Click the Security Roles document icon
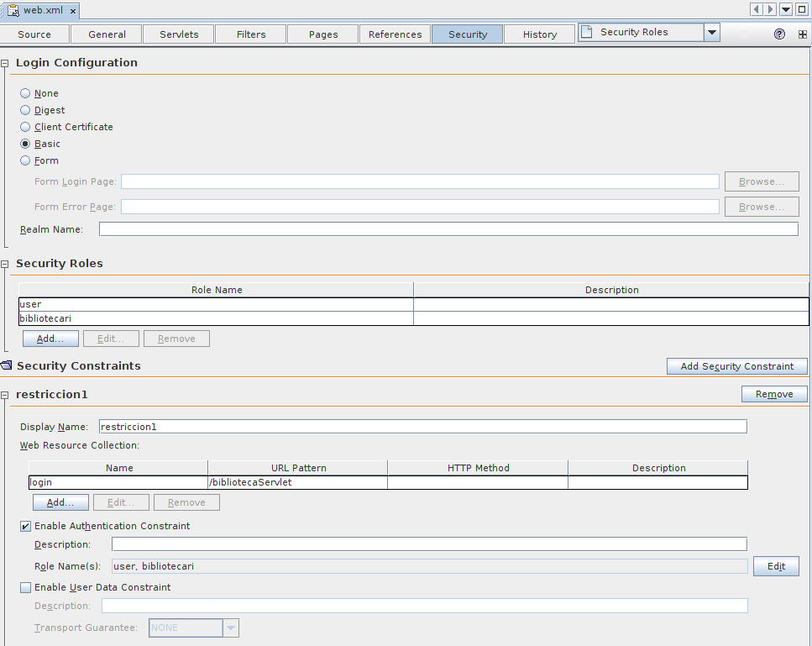This screenshot has height=646, width=812. pyautogui.click(x=586, y=32)
